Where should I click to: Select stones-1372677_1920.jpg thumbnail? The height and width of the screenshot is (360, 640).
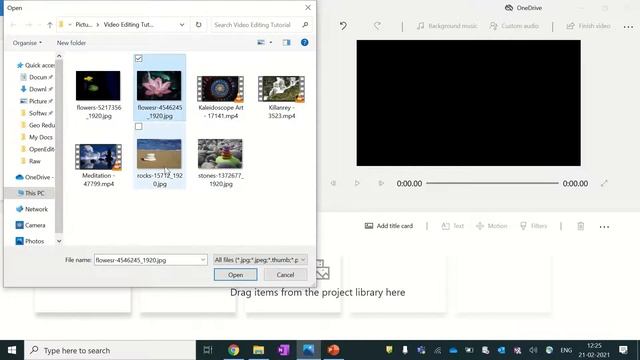[x=220, y=154]
